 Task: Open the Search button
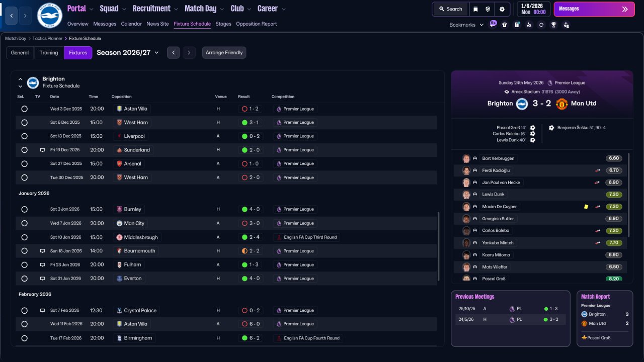[450, 9]
